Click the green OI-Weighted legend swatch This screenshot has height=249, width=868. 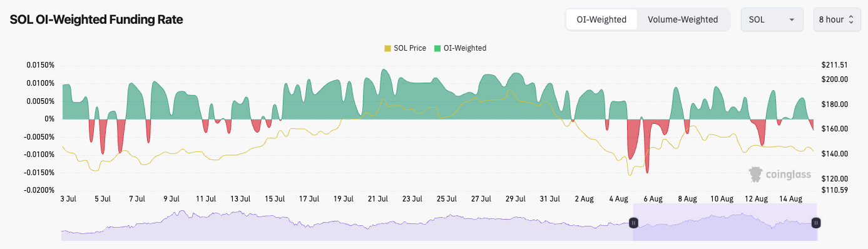[x=437, y=48]
